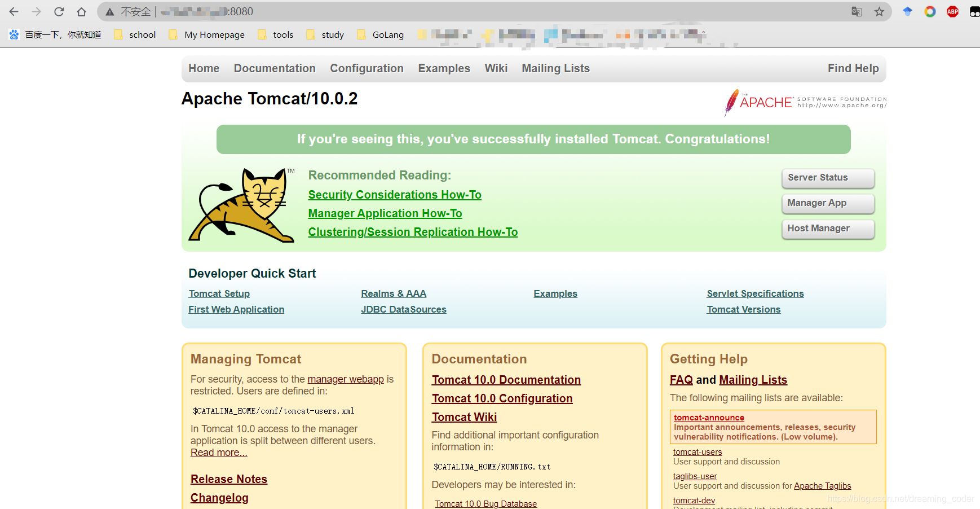Open the taglibs-user mailing list link
This screenshot has height=509, width=980.
click(x=695, y=476)
